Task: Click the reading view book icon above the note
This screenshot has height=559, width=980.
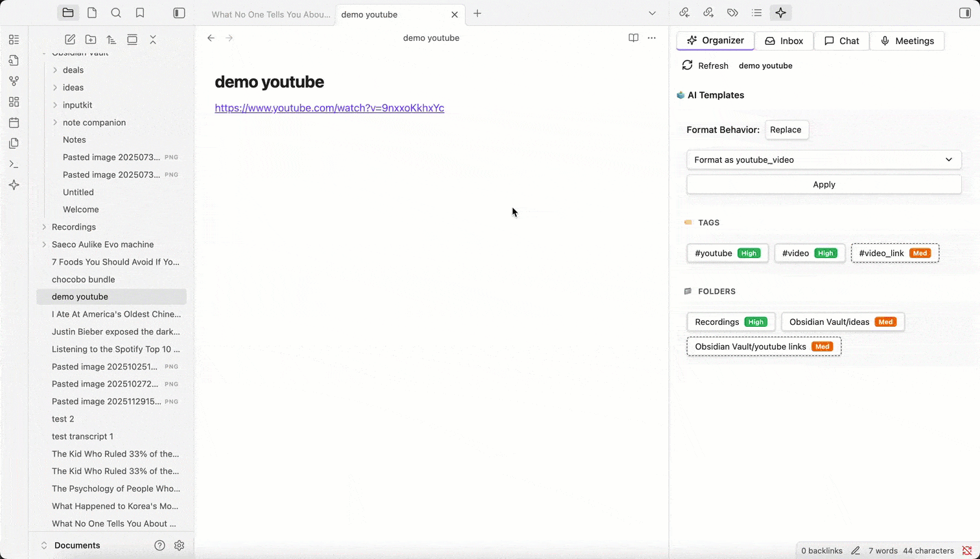Action: point(633,38)
